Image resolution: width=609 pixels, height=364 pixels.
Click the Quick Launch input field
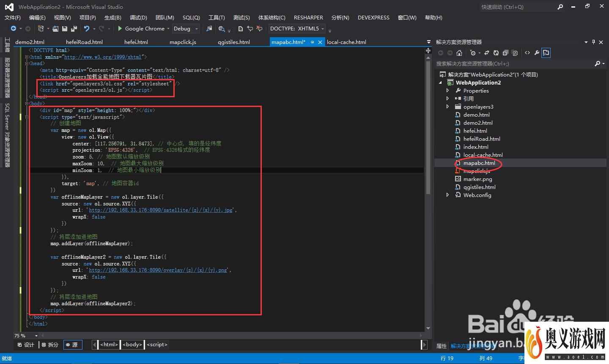pos(518,7)
